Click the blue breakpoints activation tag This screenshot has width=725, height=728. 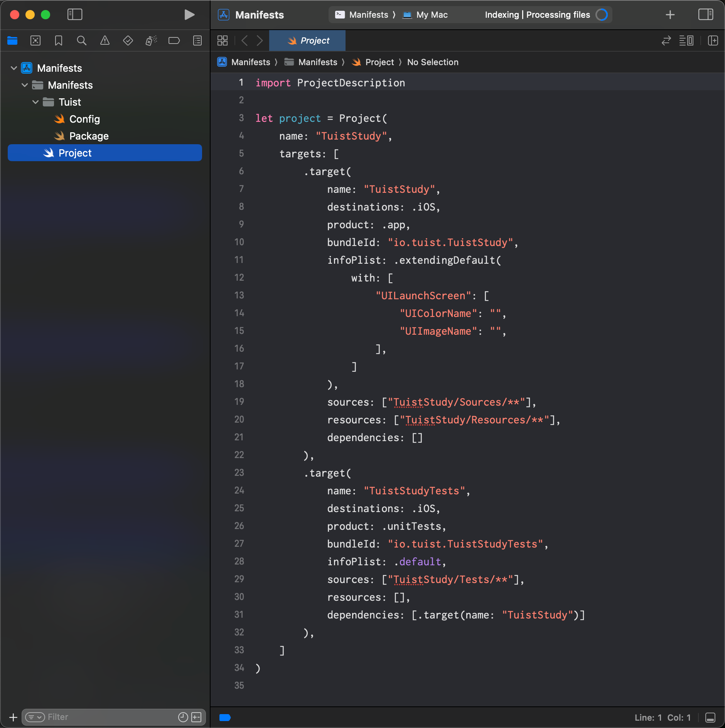[x=225, y=717]
